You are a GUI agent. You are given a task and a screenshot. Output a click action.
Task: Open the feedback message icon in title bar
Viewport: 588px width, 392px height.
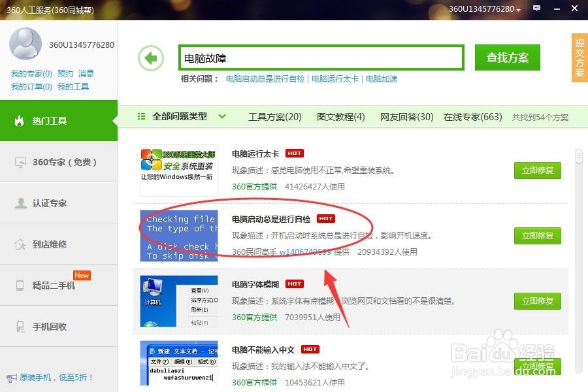click(x=537, y=8)
